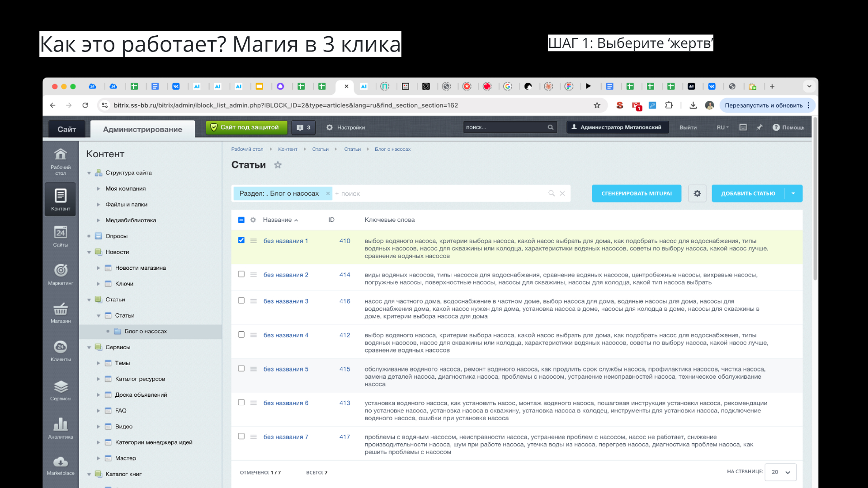The height and width of the screenshot is (488, 868).
Task: Check the 'без названия 3' row checkbox
Action: 241,300
